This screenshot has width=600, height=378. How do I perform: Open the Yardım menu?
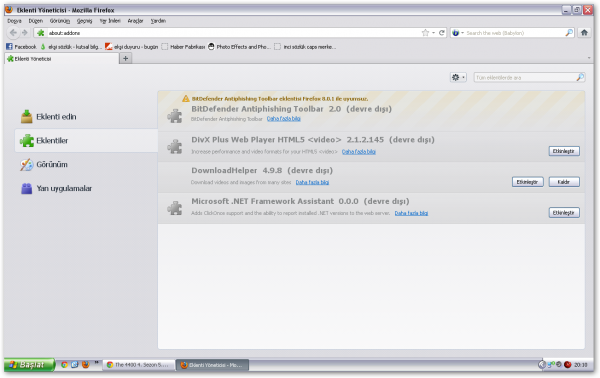158,21
